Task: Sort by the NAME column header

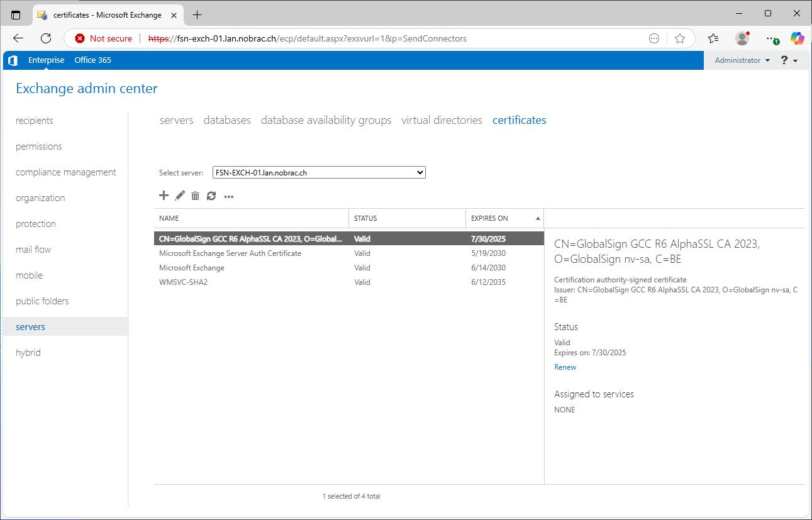Action: coord(252,218)
